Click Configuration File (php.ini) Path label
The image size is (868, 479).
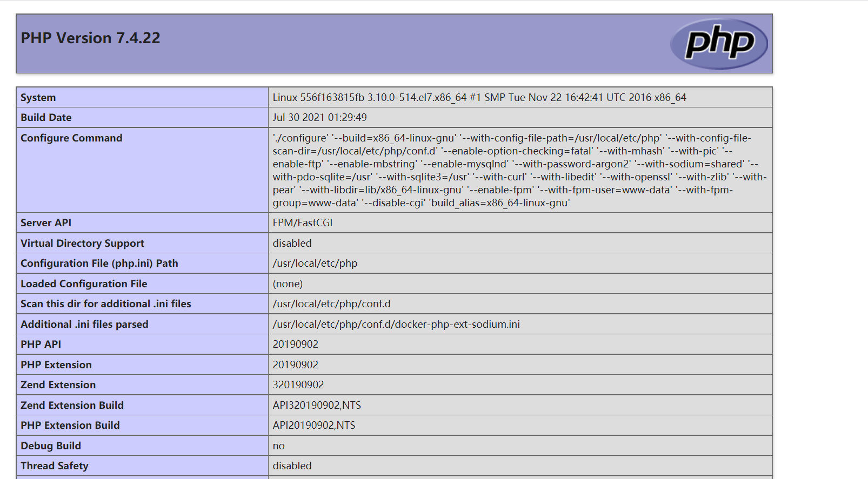(x=99, y=263)
